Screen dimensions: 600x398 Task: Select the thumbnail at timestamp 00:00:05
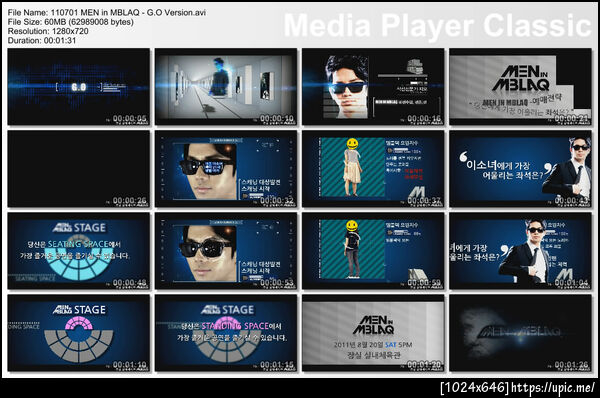pyautogui.click(x=79, y=87)
